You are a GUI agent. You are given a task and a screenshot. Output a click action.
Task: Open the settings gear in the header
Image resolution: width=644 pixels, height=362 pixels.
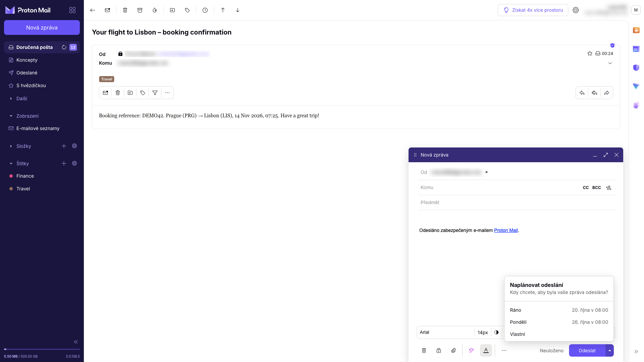(576, 10)
